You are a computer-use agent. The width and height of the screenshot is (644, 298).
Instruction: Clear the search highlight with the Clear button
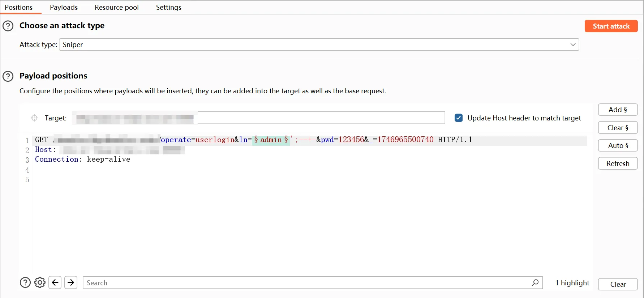click(618, 284)
